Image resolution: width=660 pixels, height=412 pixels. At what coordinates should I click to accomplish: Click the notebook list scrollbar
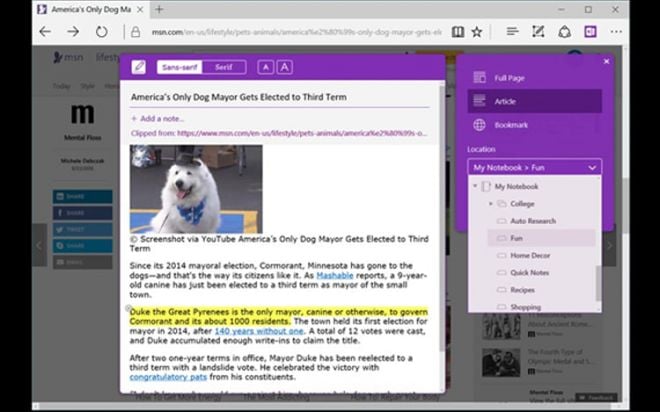(598, 283)
